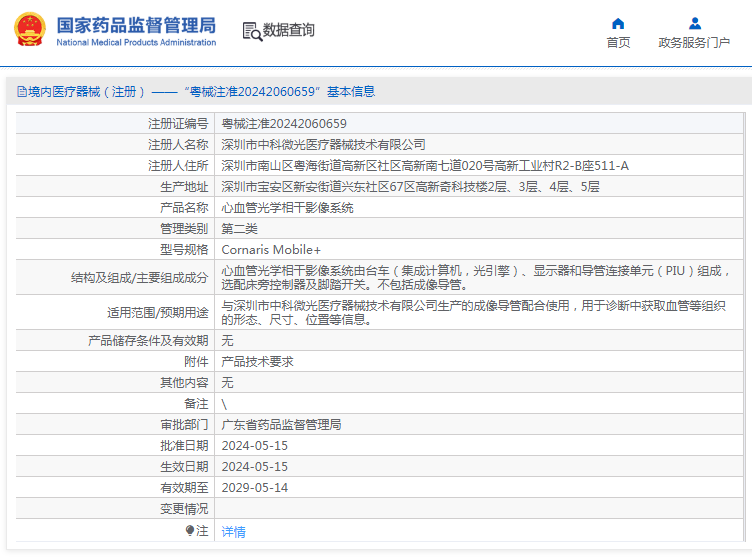This screenshot has width=752, height=557.
Task: Click the lightbulb icon beside 注
Action: pos(190,530)
